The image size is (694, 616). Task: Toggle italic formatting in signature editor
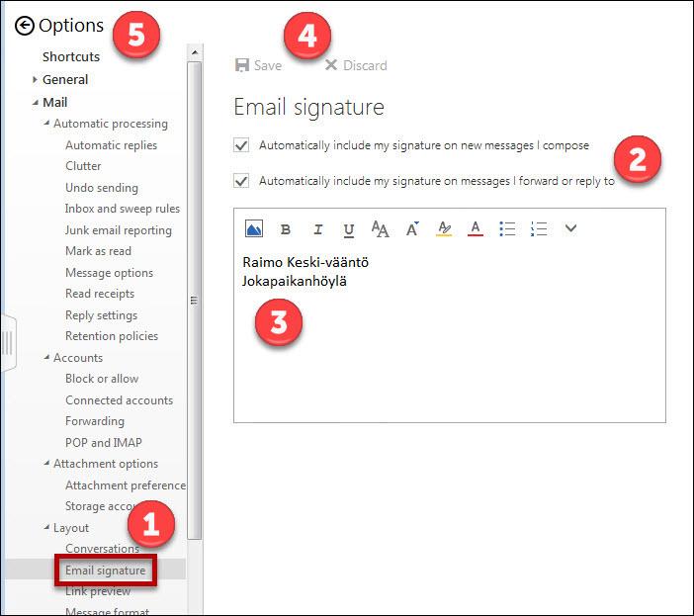(x=317, y=229)
